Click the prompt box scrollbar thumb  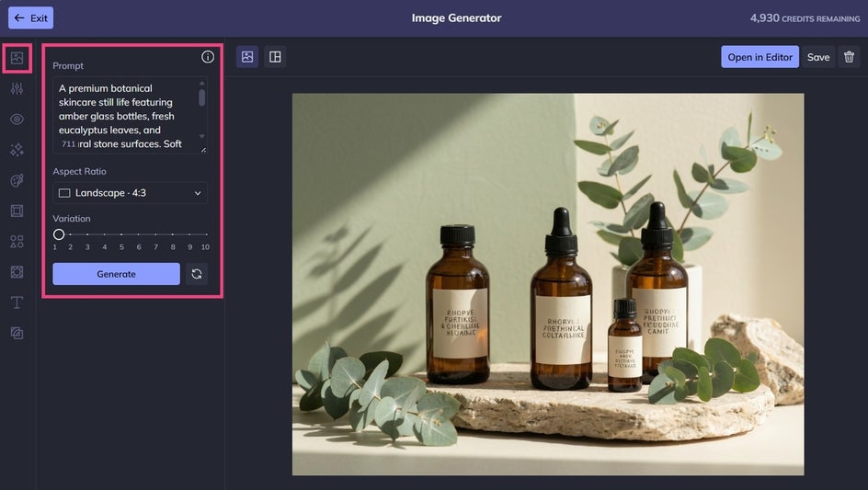click(x=202, y=97)
